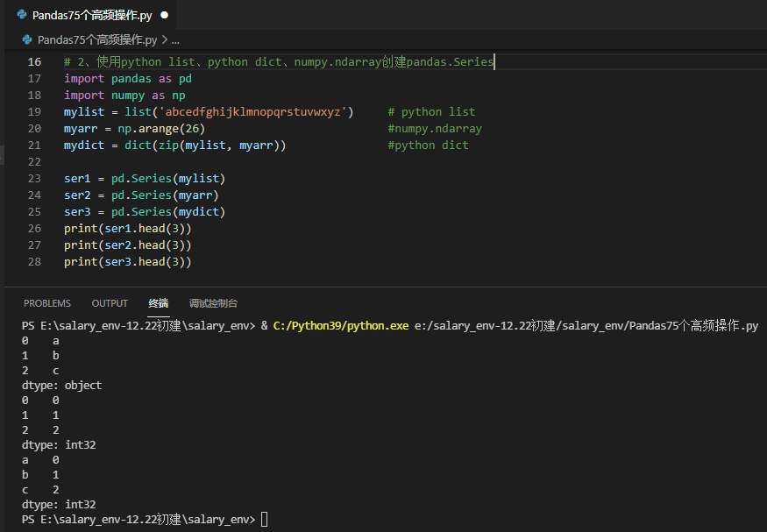Click 'np.arange(26)' on line 20
Viewport: 767px width, 532px height.
click(x=161, y=129)
